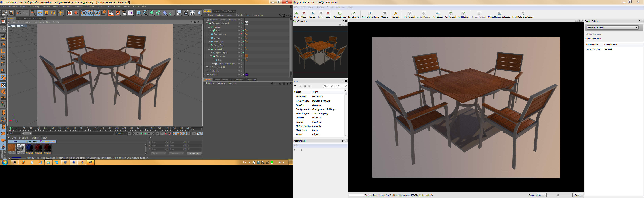This screenshot has height=198, width=644.
Task: Click the Render play icon in Indigo
Action: 312,14
